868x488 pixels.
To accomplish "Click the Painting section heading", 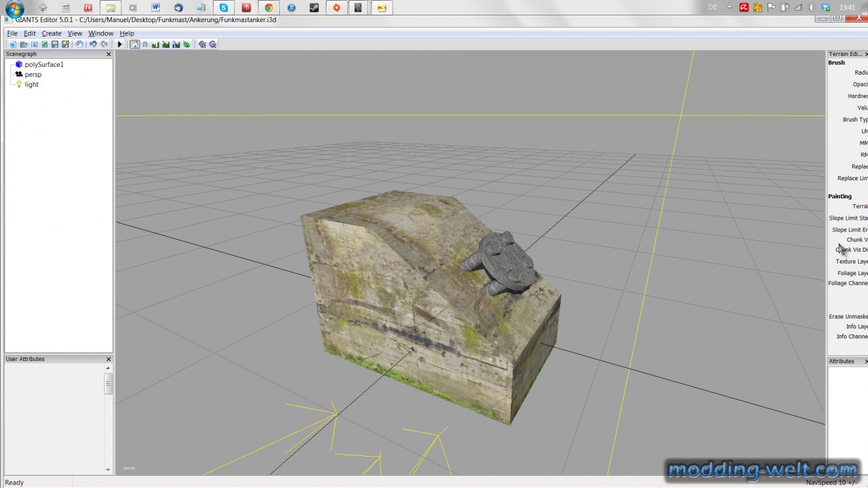I will 840,196.
